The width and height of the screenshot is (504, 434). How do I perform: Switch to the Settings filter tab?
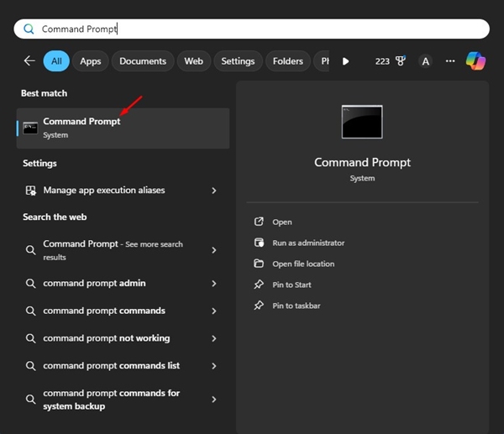238,61
